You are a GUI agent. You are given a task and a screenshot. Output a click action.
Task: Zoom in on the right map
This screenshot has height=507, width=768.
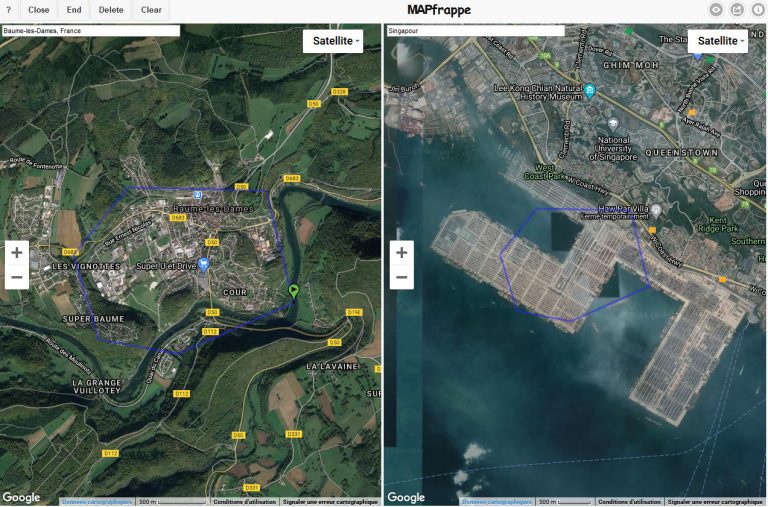tap(402, 252)
